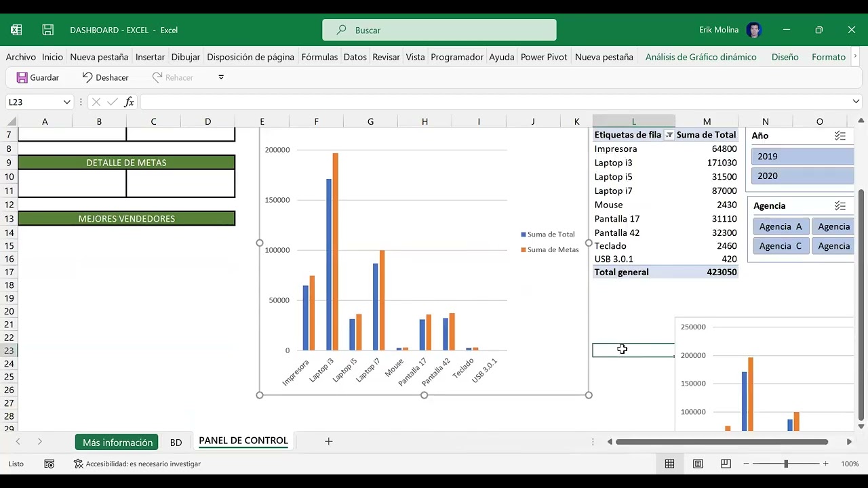Image resolution: width=868 pixels, height=488 pixels.
Task: Expand the formula bar chevron
Action: (x=856, y=102)
